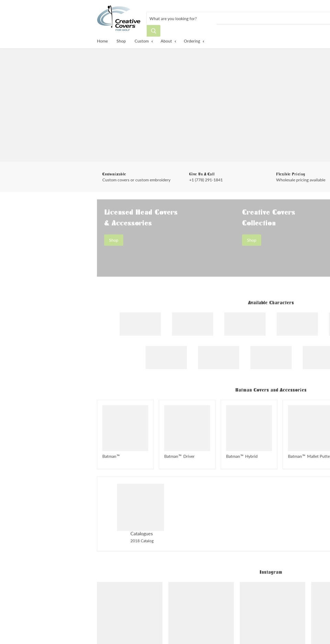The image size is (330, 644).
Task: Open the Batman™ Driver product title
Action: pos(179,456)
